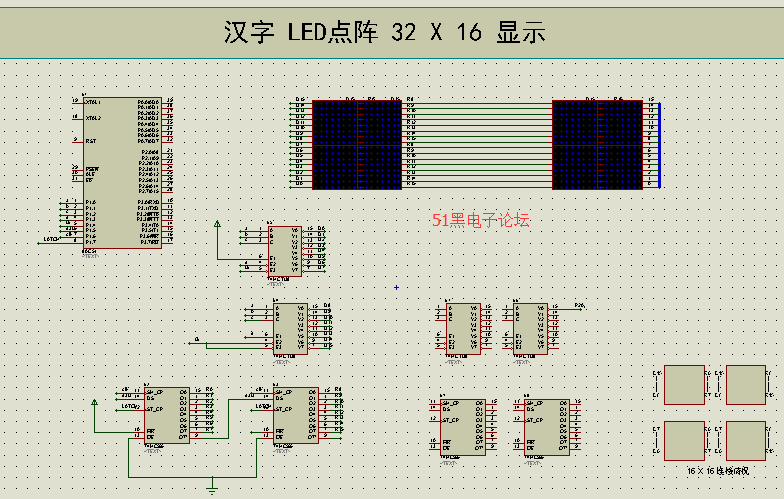784x499 pixels.
Task: Select the unwired 74HC138 left of the P26 decoder
Action: tap(464, 328)
